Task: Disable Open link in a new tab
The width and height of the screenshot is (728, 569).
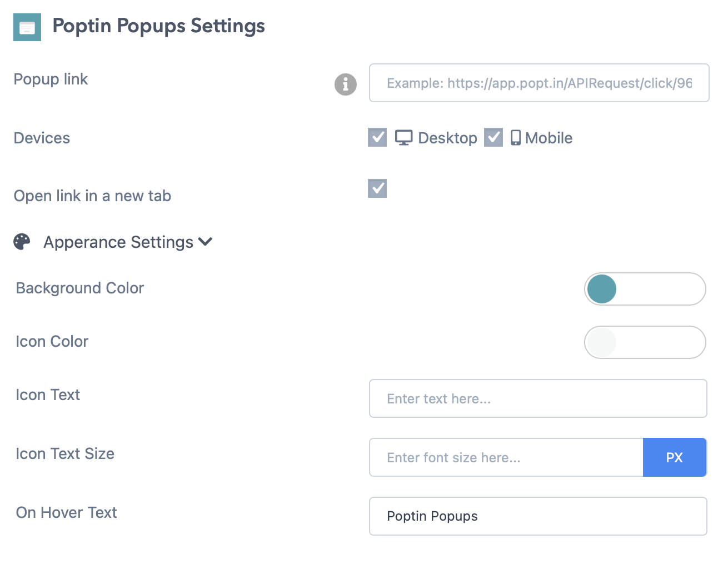Action: 377,188
